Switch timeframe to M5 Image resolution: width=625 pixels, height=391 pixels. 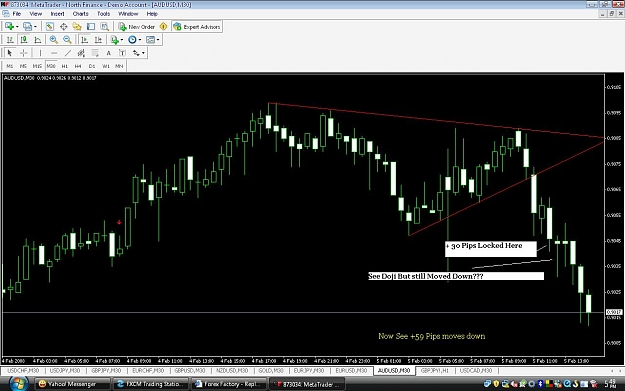tap(23, 66)
